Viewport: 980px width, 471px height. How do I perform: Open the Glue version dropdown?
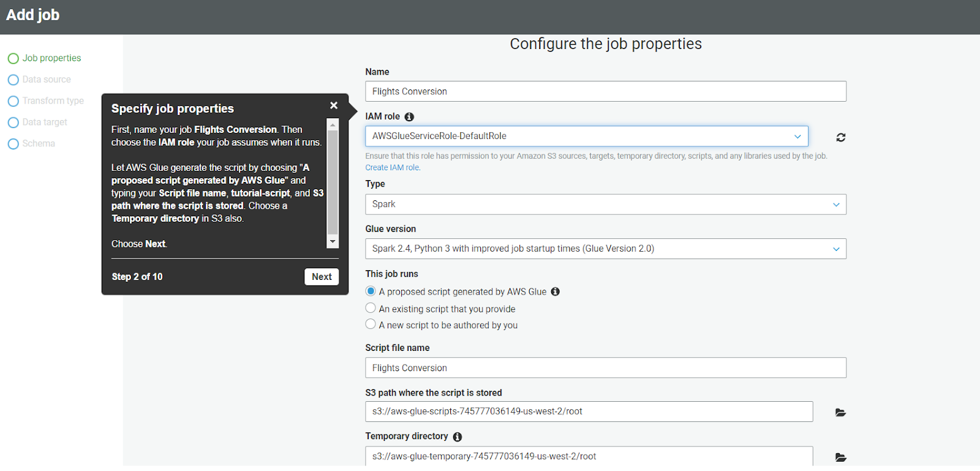point(605,249)
